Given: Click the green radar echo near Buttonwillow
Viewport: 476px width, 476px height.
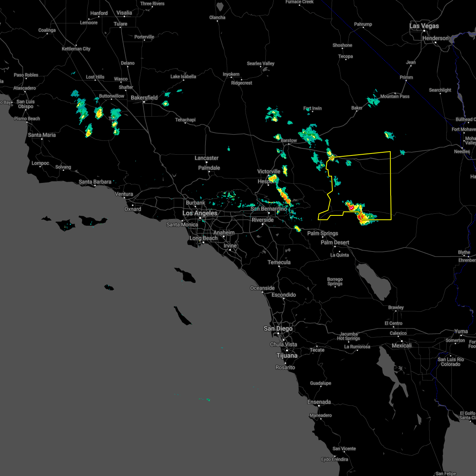Looking at the screenshot, I should [x=98, y=113].
